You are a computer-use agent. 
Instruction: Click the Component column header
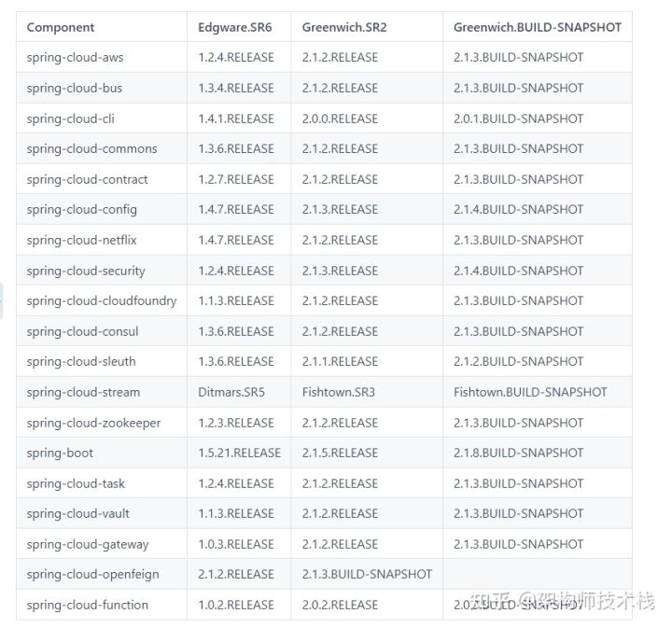click(x=61, y=27)
